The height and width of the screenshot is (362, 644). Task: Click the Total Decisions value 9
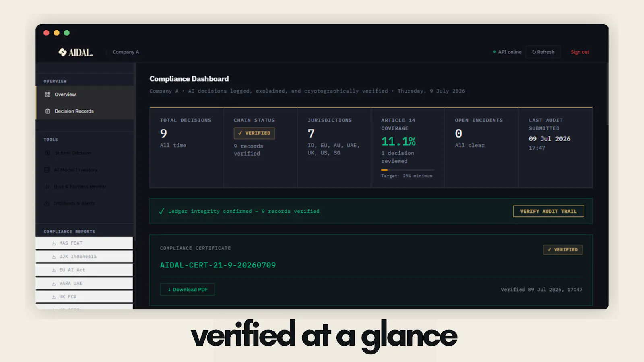coord(163,133)
